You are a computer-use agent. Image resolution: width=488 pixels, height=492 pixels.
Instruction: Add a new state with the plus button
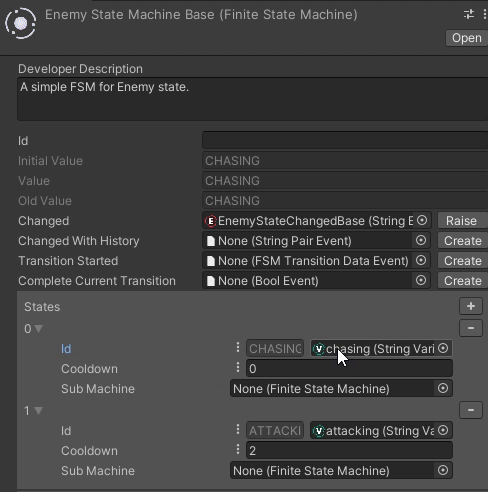(x=471, y=306)
